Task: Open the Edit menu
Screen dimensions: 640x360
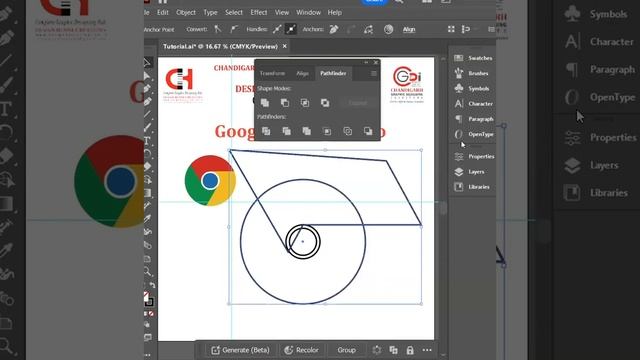Action: (x=162, y=13)
